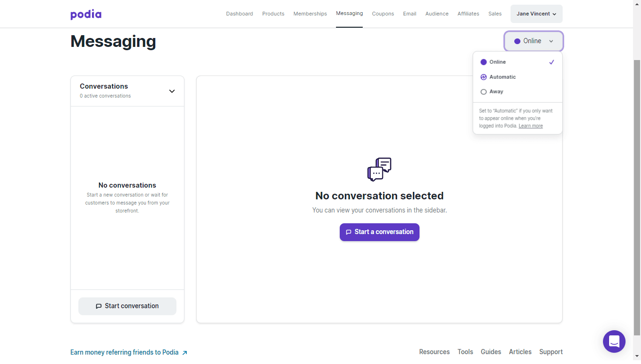Open the Audience tab

click(x=437, y=14)
